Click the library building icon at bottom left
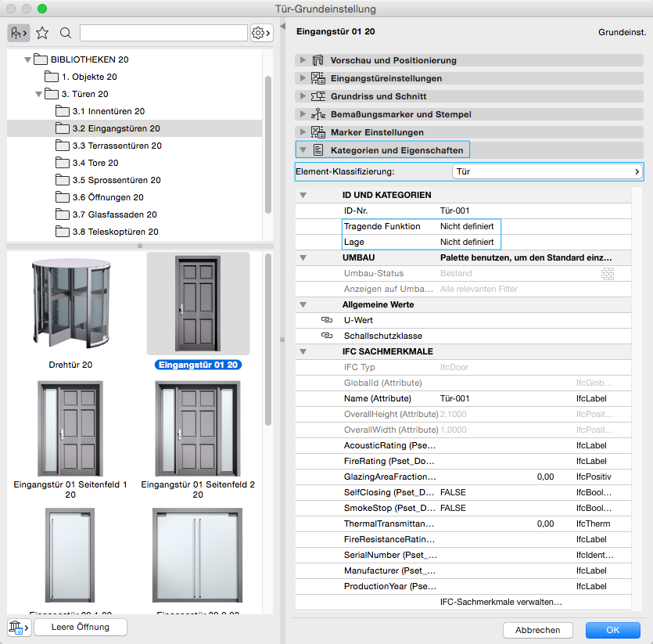653x644 pixels. [x=18, y=627]
